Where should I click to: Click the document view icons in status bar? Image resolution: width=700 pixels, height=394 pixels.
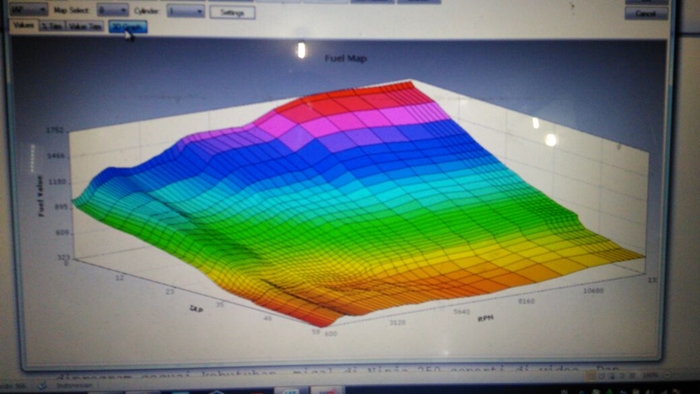pos(611,376)
